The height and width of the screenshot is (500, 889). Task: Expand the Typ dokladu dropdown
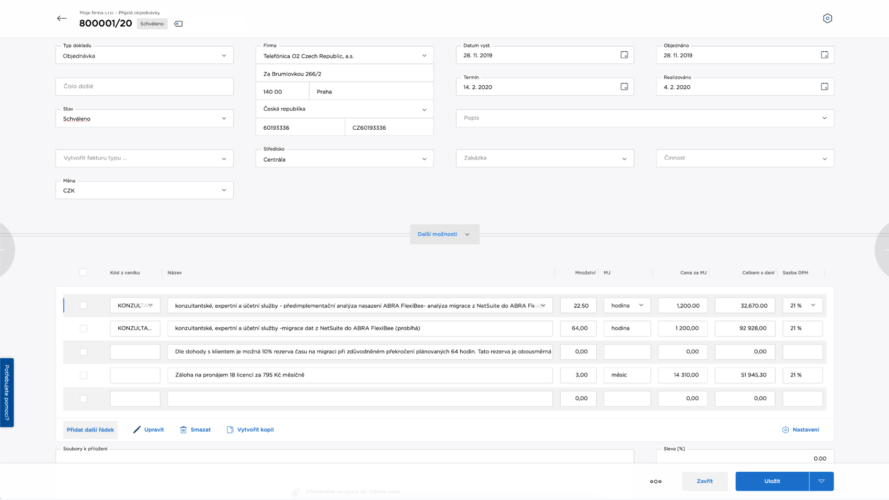(x=144, y=56)
